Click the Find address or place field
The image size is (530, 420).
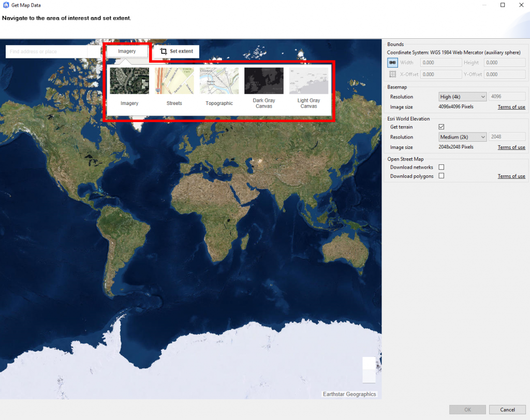46,51
